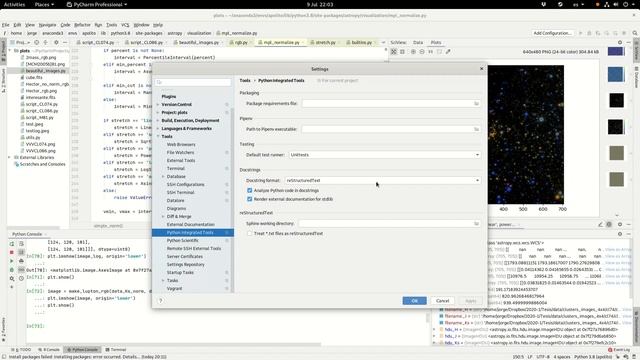Open the Refactor menu

(x=82, y=25)
